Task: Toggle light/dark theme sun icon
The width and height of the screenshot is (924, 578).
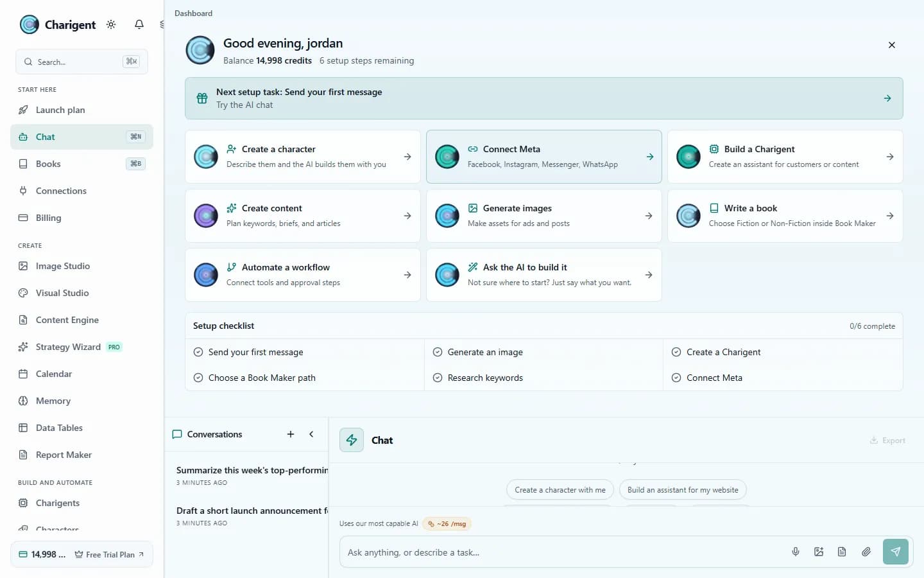Action: click(111, 24)
